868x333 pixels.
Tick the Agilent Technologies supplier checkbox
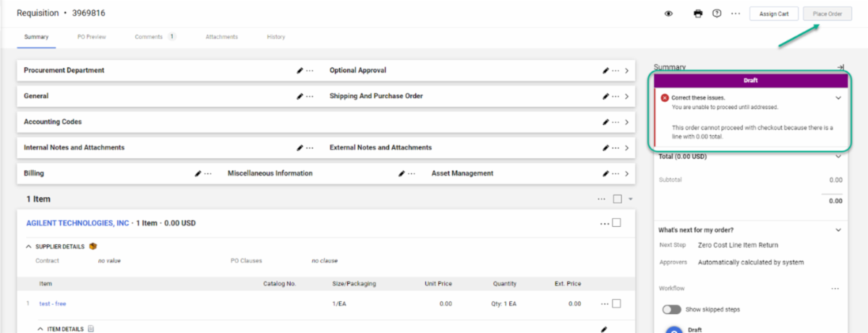(616, 223)
